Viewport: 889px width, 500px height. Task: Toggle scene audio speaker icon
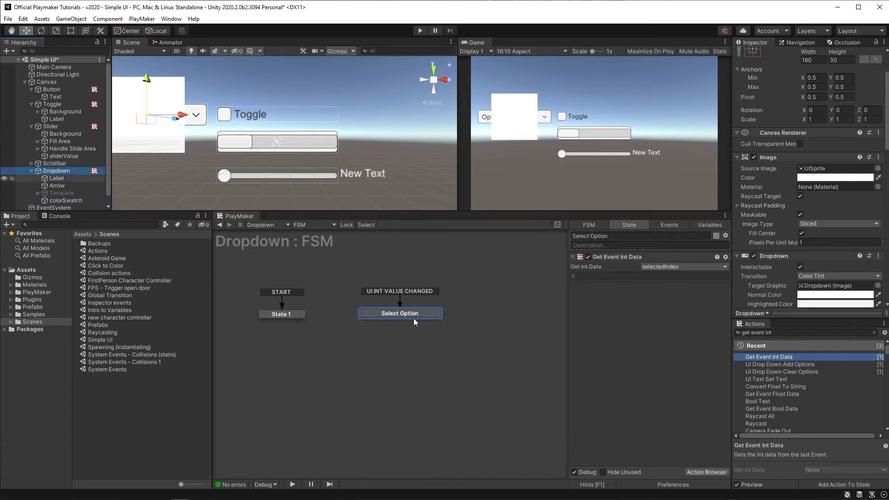click(203, 51)
